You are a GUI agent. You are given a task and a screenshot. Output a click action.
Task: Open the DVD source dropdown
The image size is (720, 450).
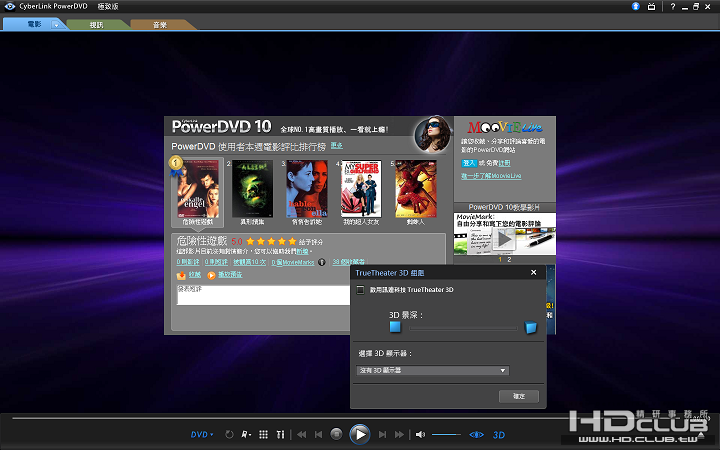(x=202, y=434)
